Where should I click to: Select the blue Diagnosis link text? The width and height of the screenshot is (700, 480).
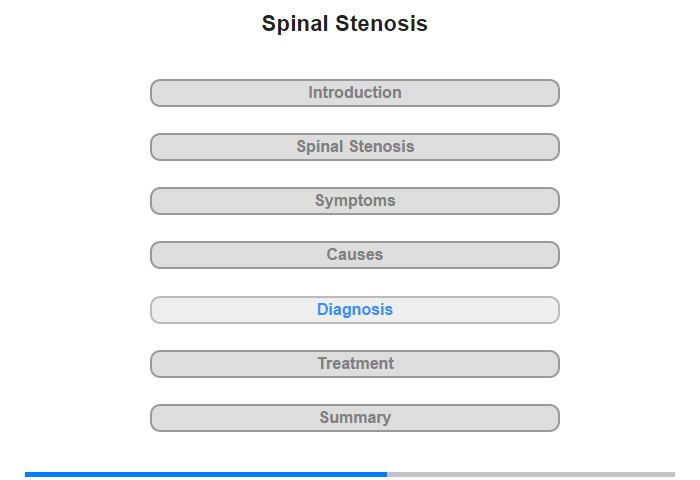point(355,310)
